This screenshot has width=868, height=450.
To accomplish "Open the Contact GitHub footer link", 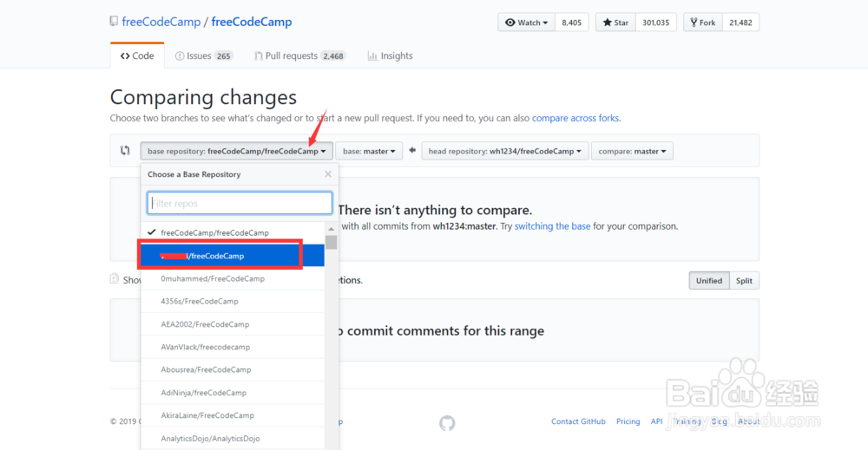I will 578,421.
